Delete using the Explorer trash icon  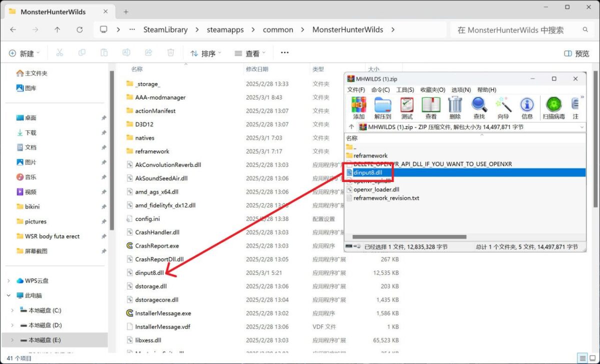(170, 52)
